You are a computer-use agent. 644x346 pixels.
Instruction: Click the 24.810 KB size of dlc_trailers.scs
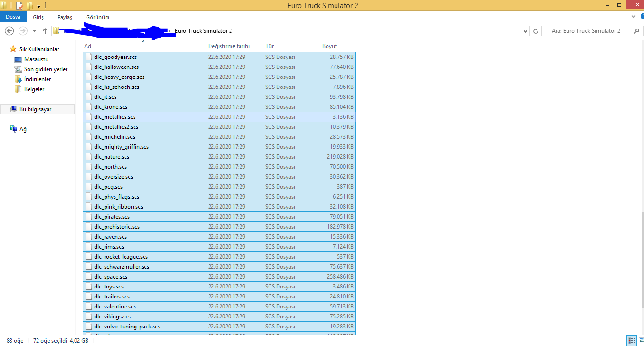coord(341,297)
